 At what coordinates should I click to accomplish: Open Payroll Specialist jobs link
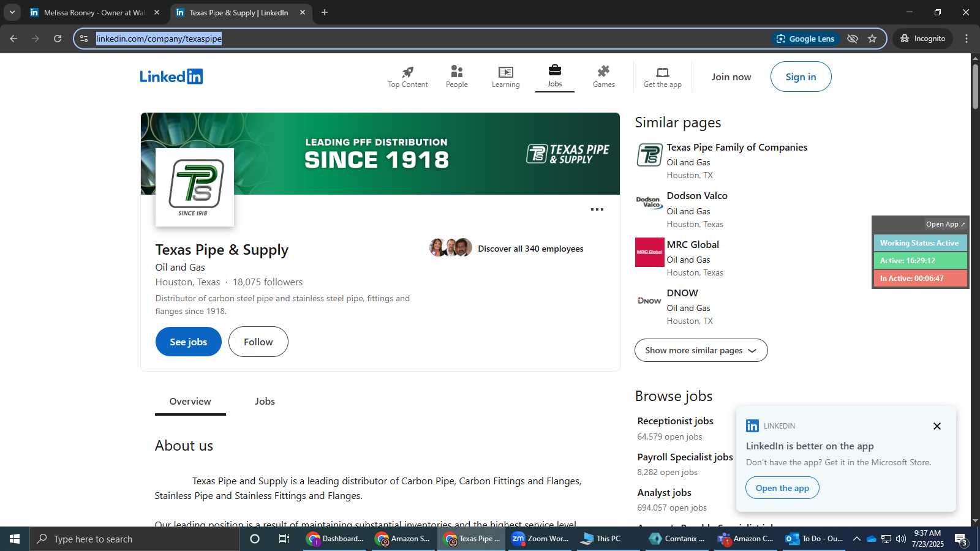(x=685, y=457)
